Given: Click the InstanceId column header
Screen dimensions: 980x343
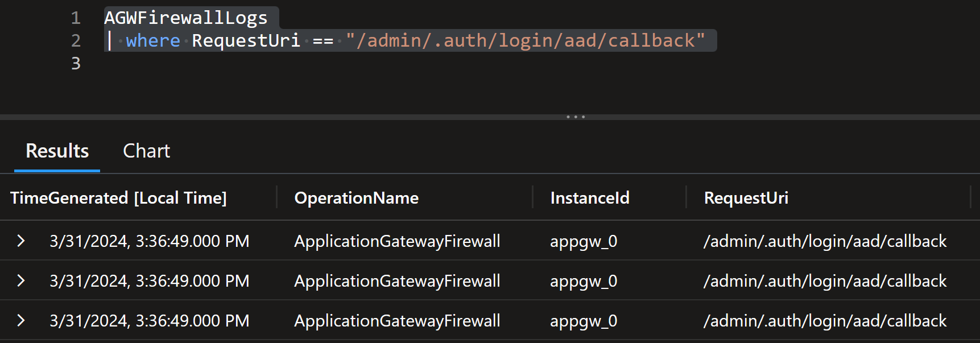Looking at the screenshot, I should 590,198.
